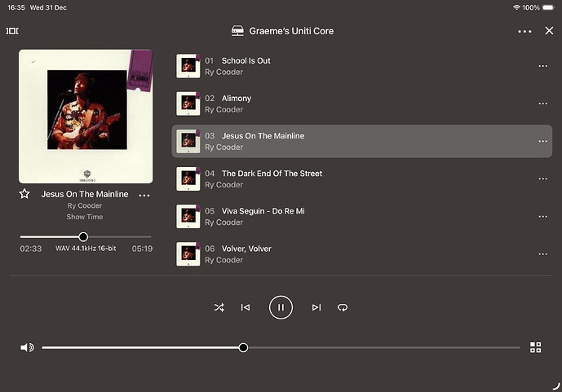Toggle shuffle playback mode

pos(219,307)
